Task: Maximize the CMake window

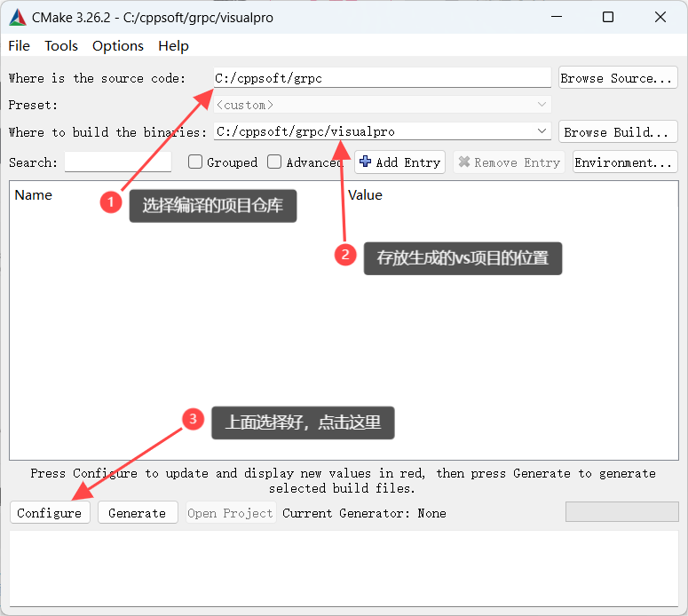Action: (608, 17)
